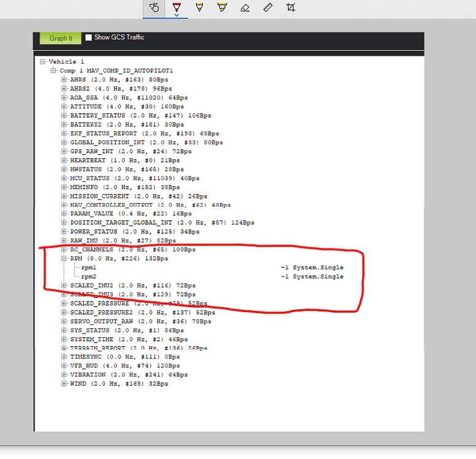This screenshot has width=476, height=459.
Task: Click the Graph It button
Action: pos(61,38)
